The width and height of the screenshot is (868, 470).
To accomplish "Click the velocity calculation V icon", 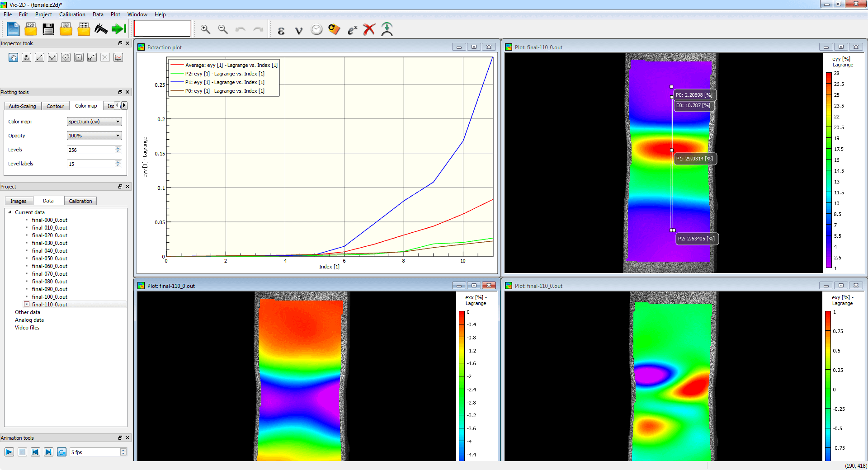I will point(298,30).
